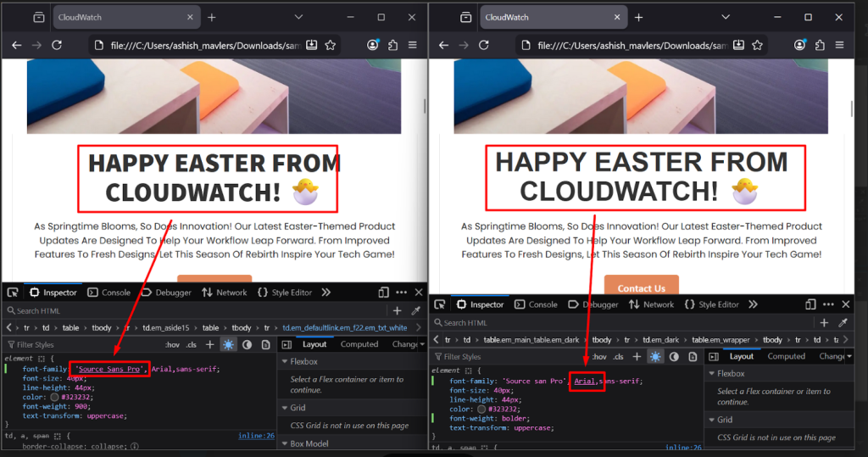The height and width of the screenshot is (457, 868).
Task: Toggle element picker in left window devtools
Action: (x=13, y=292)
